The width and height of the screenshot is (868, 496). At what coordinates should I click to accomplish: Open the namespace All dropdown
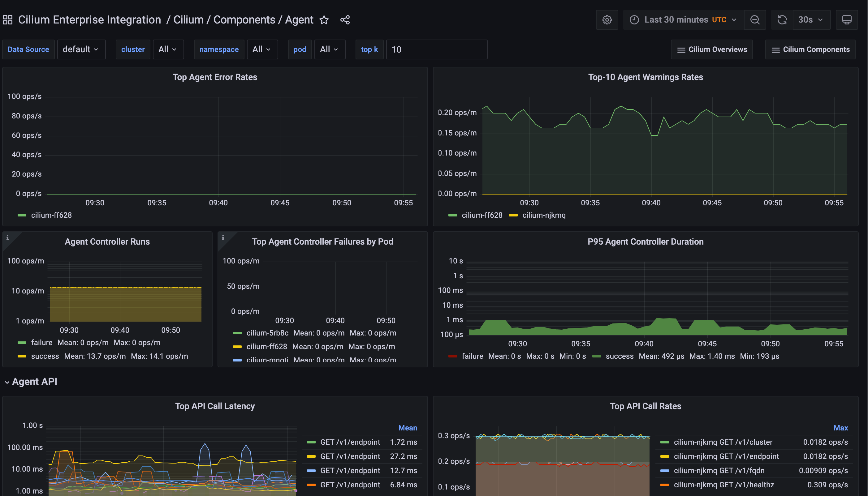click(x=262, y=49)
